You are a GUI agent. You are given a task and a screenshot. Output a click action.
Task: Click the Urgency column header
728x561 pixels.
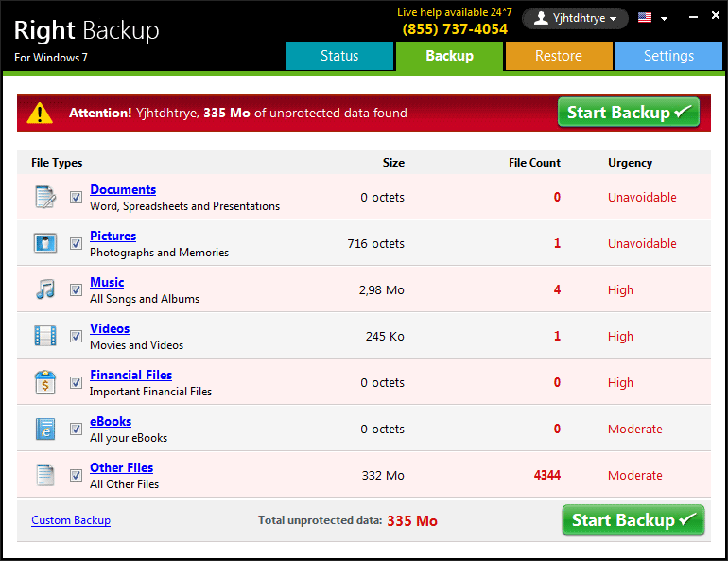630,163
